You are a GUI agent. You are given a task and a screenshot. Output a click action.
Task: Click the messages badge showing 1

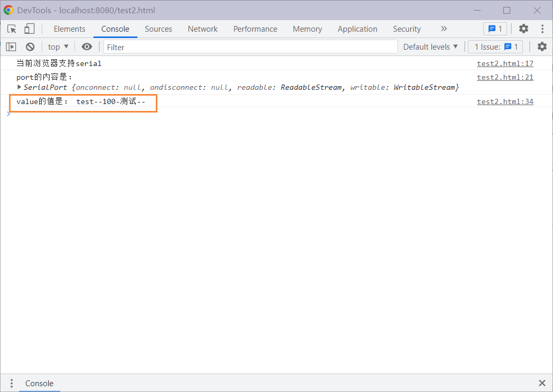coord(495,29)
